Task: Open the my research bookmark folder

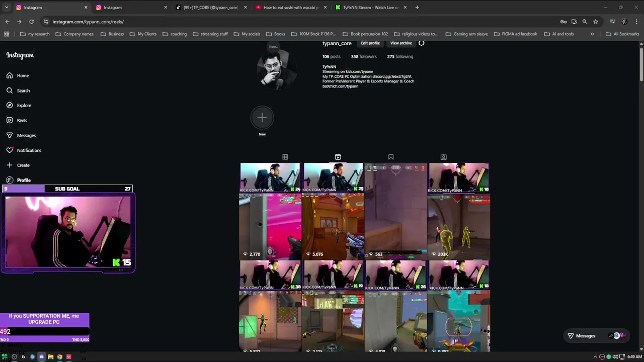Action: [35, 34]
